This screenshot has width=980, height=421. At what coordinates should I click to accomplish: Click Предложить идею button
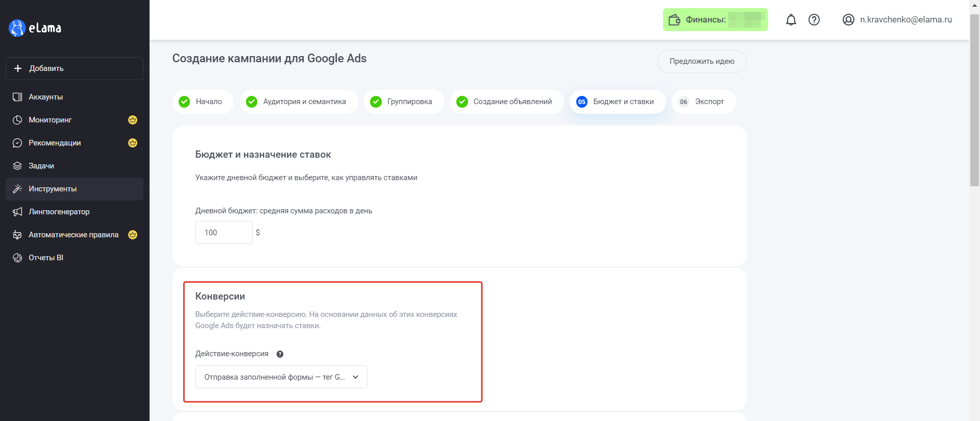point(702,61)
